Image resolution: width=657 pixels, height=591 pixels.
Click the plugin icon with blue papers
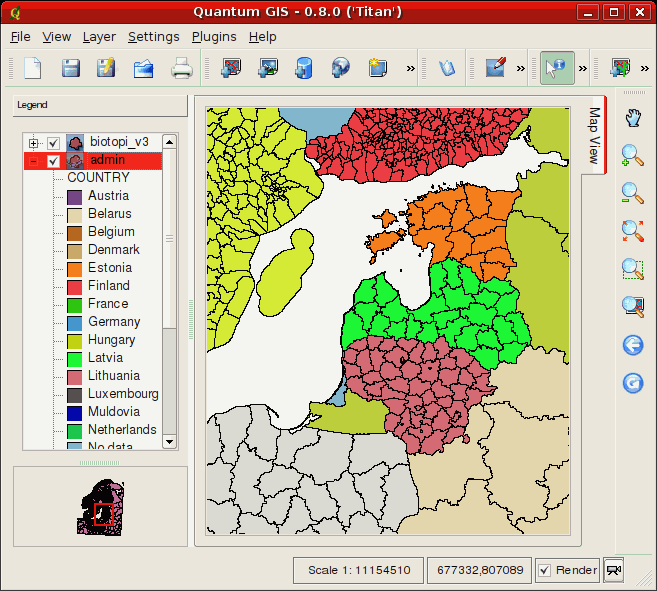(x=447, y=68)
